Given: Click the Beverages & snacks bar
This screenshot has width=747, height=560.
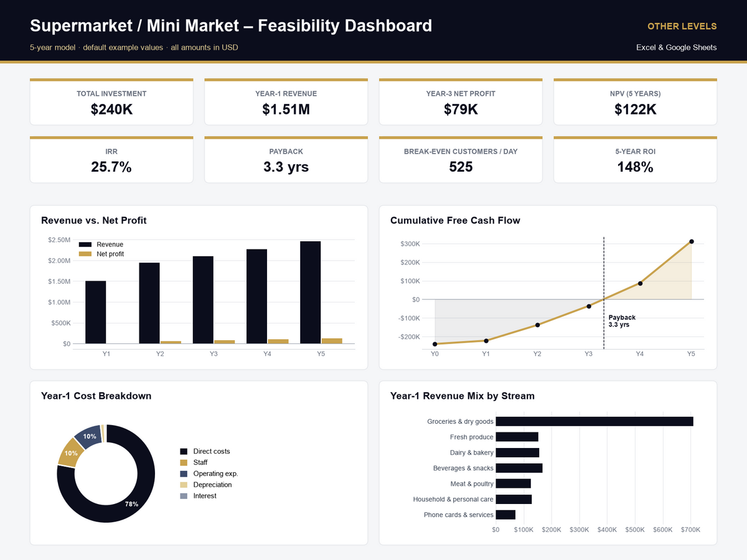Looking at the screenshot, I should (x=519, y=468).
